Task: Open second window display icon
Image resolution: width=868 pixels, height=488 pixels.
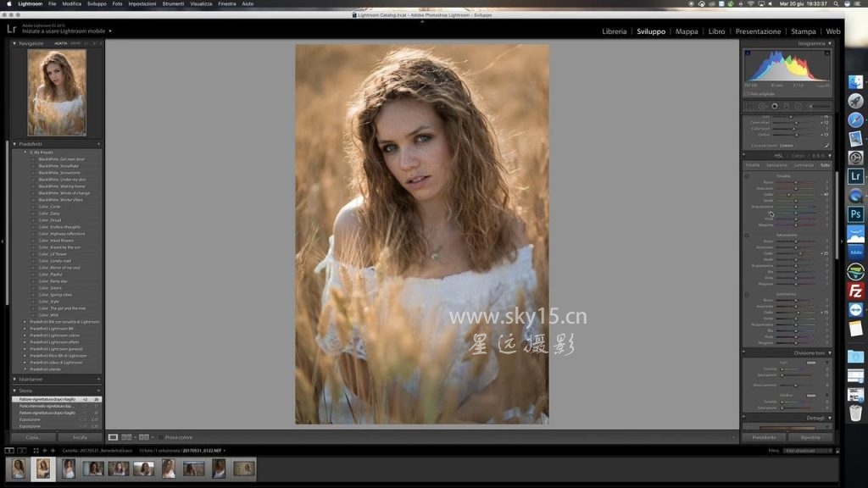Action: (x=21, y=451)
